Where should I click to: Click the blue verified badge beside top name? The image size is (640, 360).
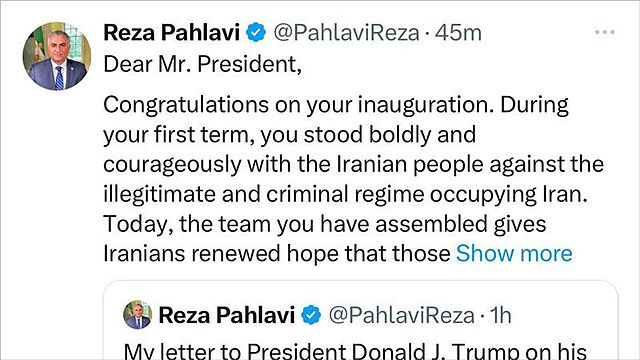click(256, 33)
